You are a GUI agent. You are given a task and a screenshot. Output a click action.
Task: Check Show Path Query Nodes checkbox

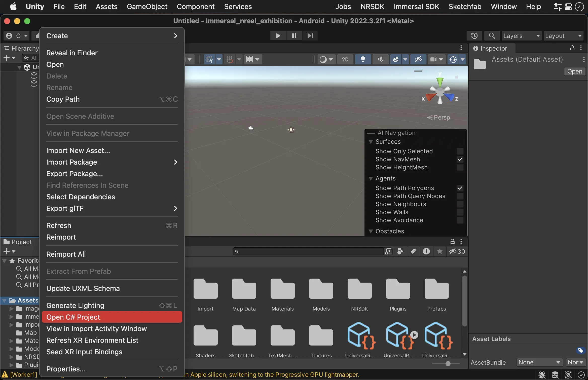click(460, 196)
